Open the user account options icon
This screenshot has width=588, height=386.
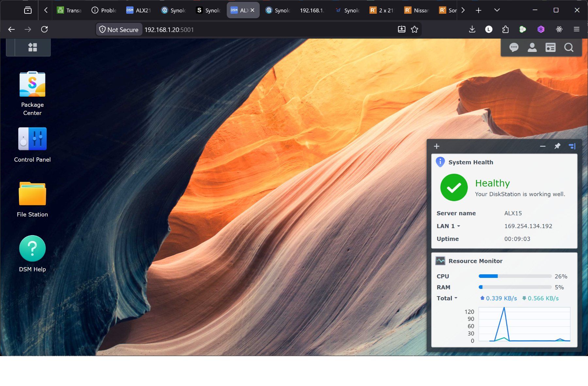coord(532,48)
